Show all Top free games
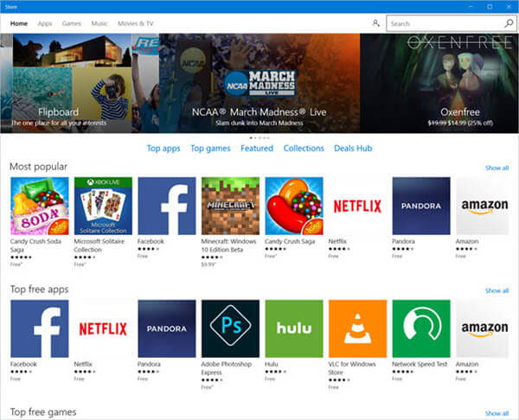The width and height of the screenshot is (519, 420). coord(497,413)
